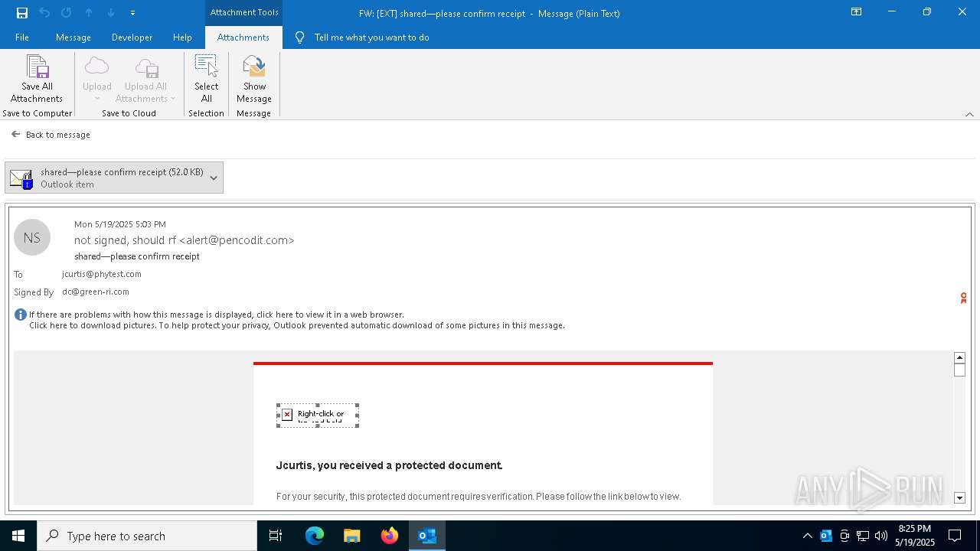Click scroll up arrow of message preview
The width and height of the screenshot is (980, 551).
click(x=960, y=357)
